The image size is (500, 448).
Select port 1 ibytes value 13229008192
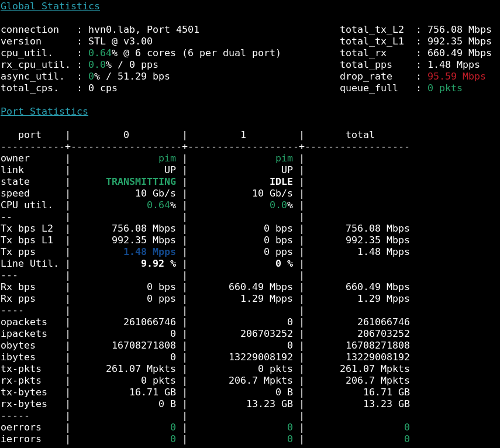click(x=260, y=357)
